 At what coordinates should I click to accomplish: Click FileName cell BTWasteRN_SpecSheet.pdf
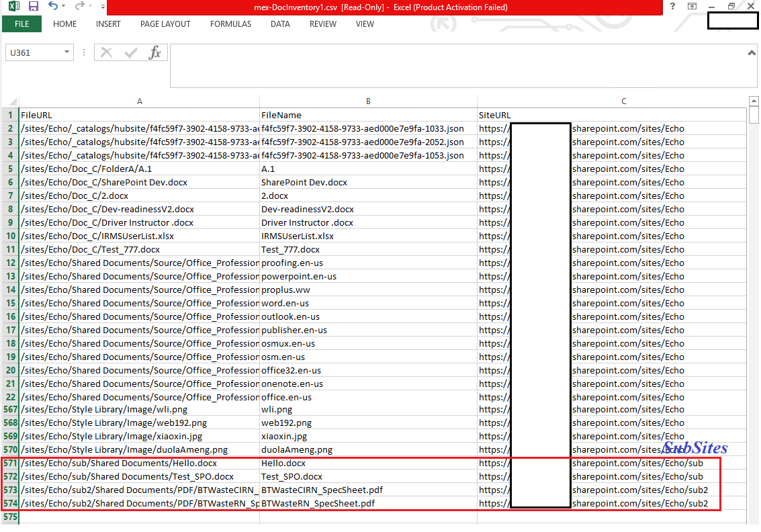tap(368, 503)
